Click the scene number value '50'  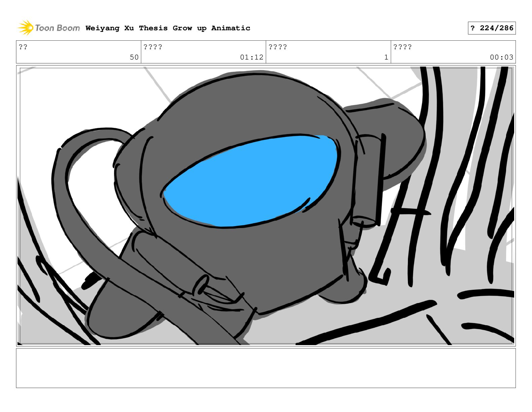tap(134, 57)
